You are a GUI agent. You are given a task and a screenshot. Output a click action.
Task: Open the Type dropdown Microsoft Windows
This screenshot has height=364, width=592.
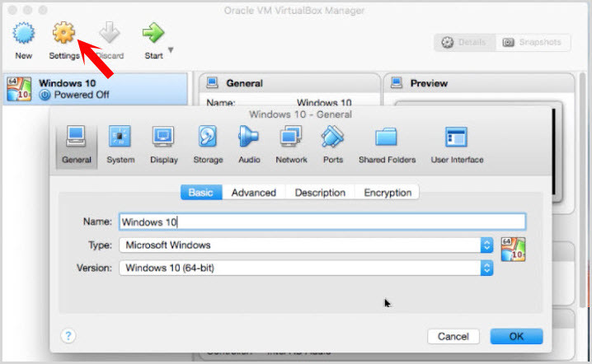point(306,245)
